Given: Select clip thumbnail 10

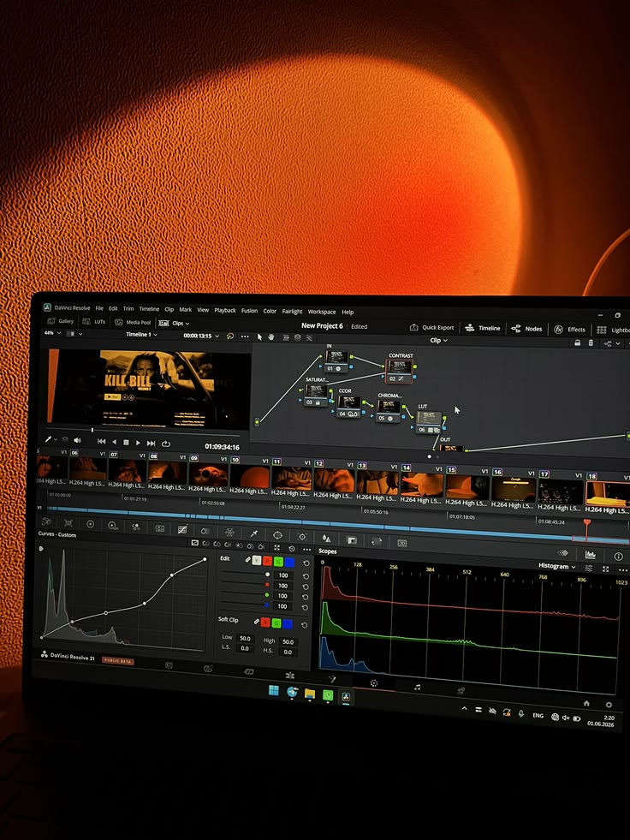Looking at the screenshot, I should coord(249,475).
